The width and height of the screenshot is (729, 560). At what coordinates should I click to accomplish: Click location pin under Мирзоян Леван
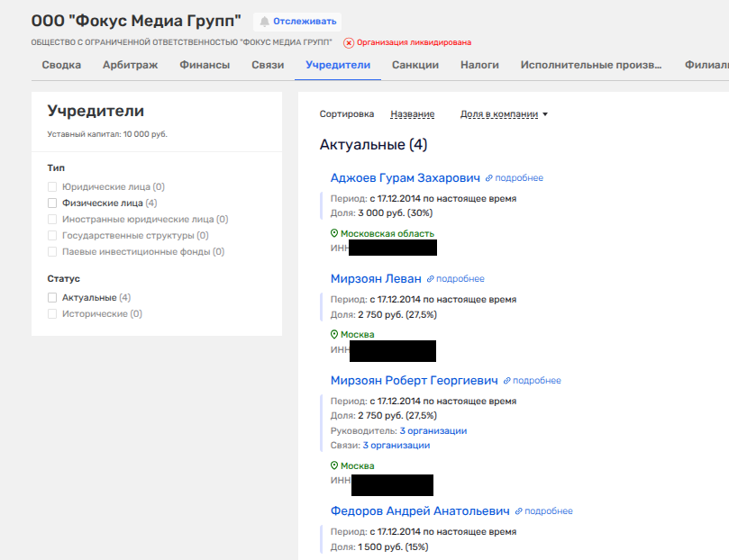(334, 334)
